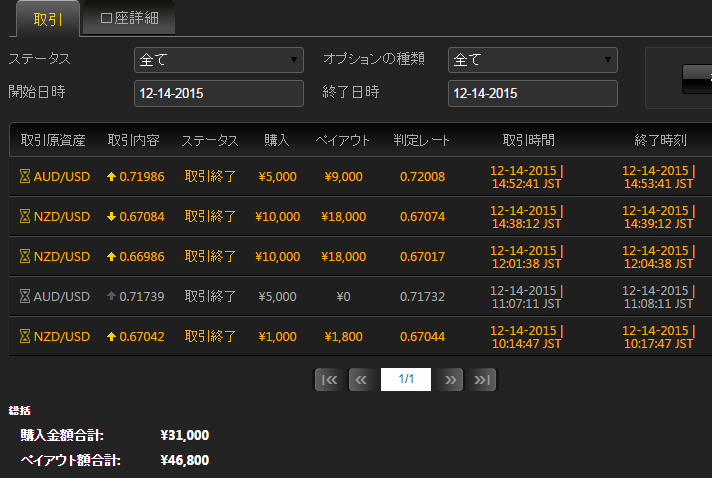The width and height of the screenshot is (712, 478).
Task: Click hourglass icon of AUD/USD 0.71986 row
Action: click(25, 176)
